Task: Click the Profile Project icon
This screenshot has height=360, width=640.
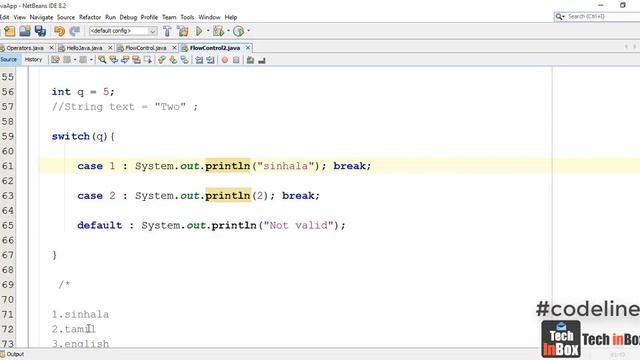Action: 239,31
